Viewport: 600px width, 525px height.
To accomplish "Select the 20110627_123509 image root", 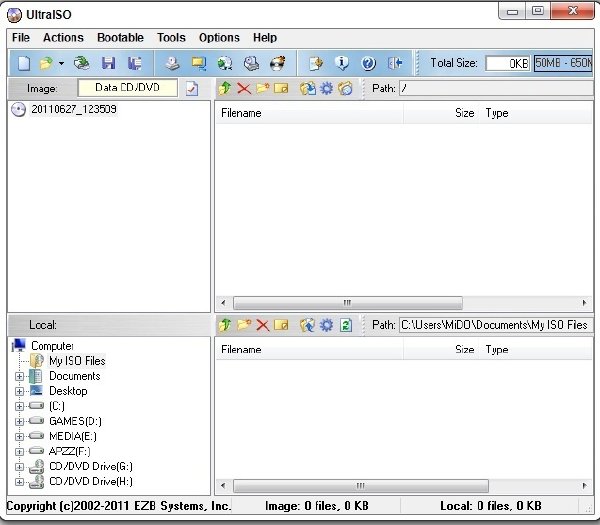I will tap(74, 109).
